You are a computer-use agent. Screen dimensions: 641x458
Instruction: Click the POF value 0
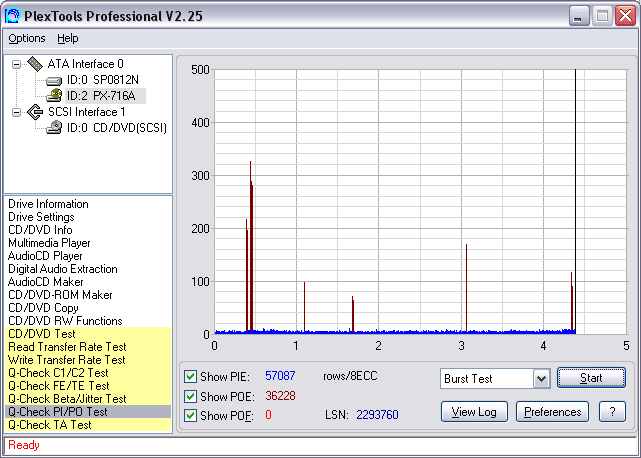[x=268, y=415]
